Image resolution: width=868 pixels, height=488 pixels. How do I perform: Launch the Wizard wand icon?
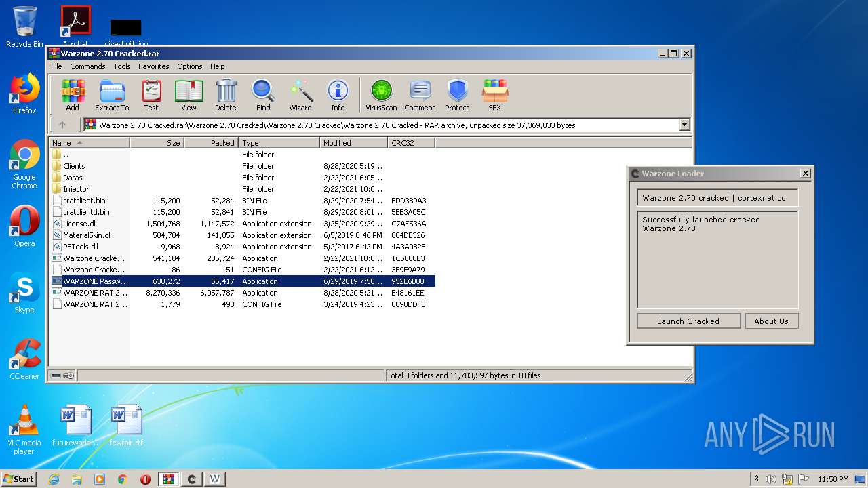coord(300,95)
